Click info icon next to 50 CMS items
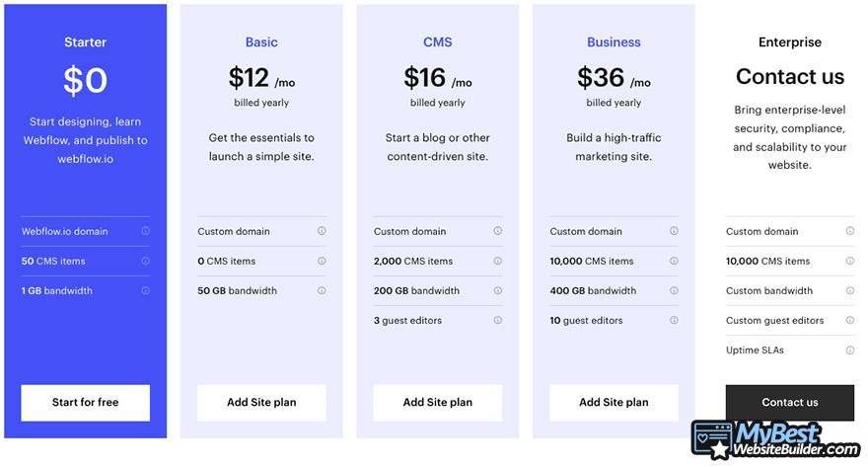 [146, 261]
